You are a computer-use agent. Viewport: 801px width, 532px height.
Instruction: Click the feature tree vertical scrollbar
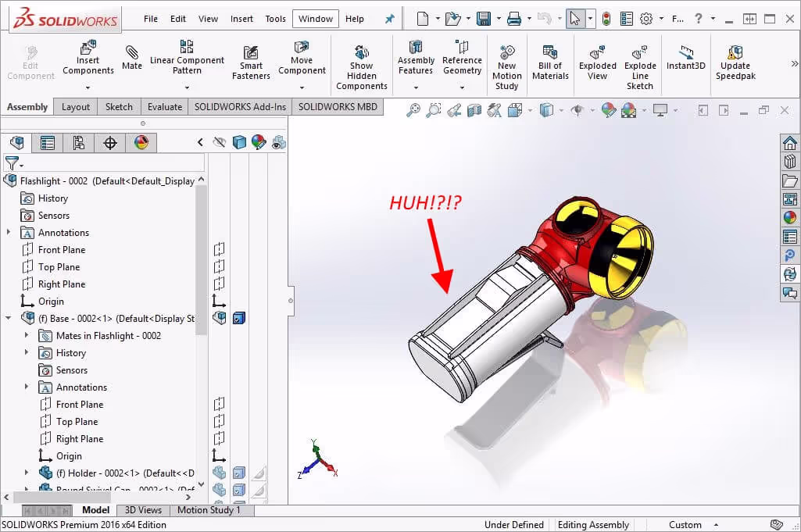pyautogui.click(x=202, y=260)
